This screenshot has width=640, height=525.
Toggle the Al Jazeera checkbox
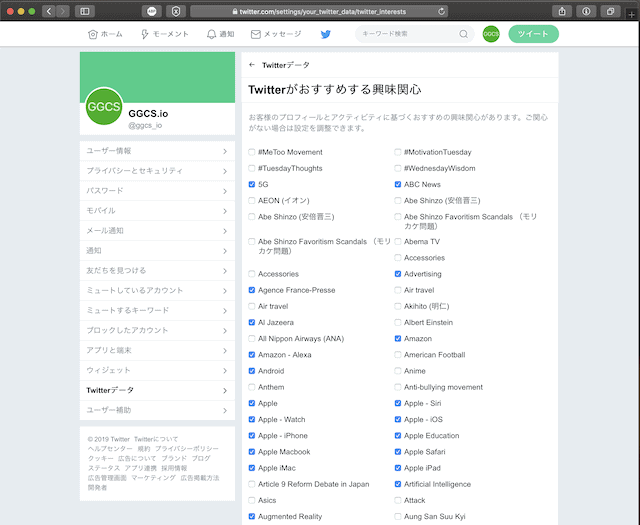click(252, 323)
